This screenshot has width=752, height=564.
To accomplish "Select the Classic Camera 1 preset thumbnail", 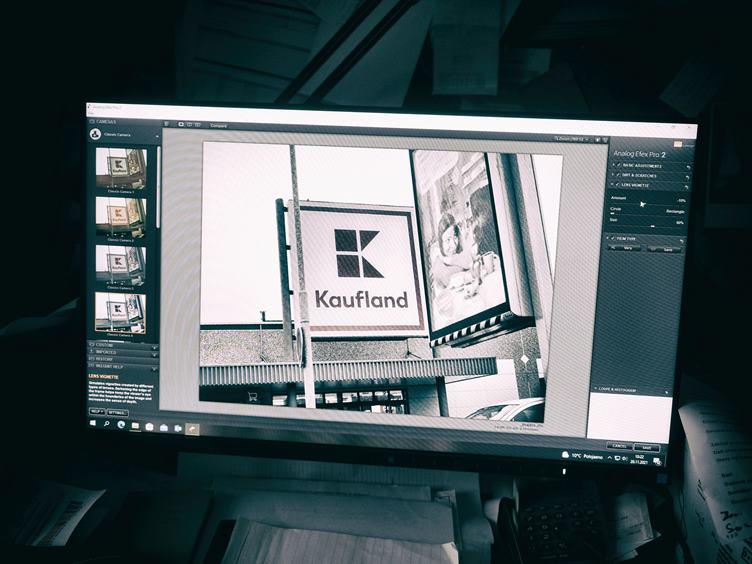I will [x=121, y=168].
